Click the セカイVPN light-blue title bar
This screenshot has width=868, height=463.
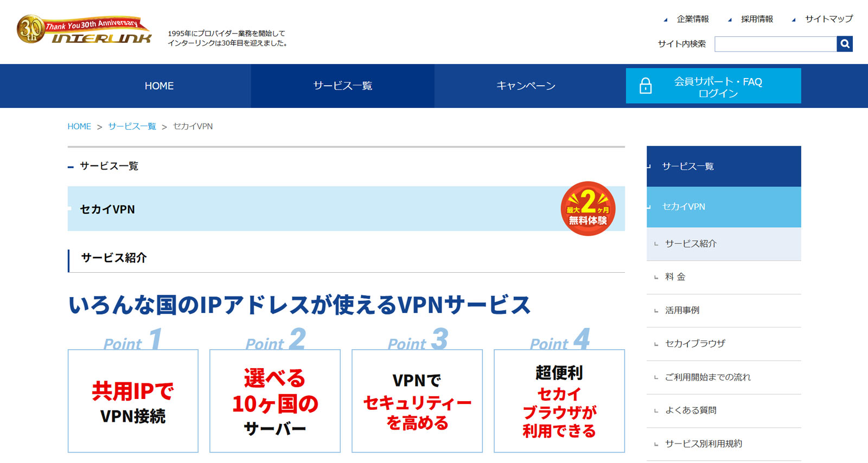tap(346, 209)
